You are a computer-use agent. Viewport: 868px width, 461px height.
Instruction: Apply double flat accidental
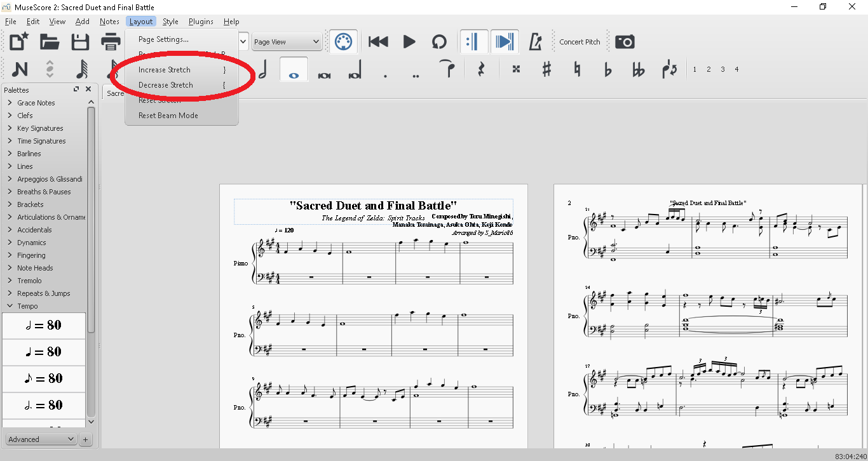coord(639,69)
